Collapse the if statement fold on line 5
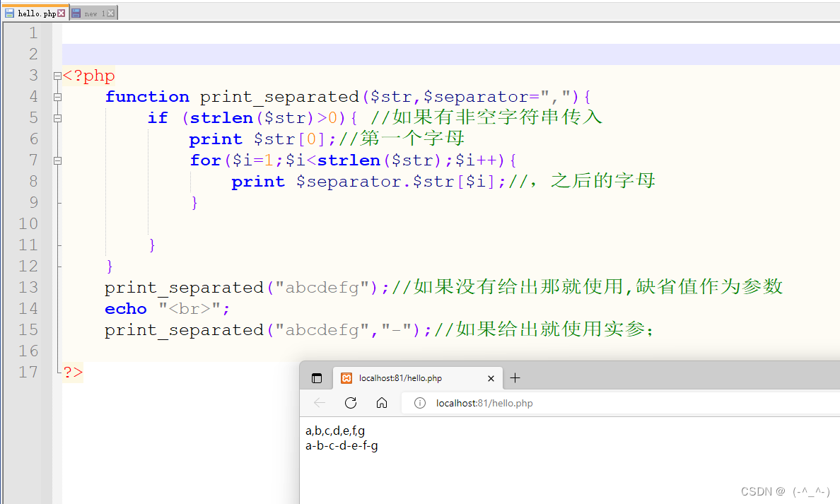 pyautogui.click(x=57, y=118)
